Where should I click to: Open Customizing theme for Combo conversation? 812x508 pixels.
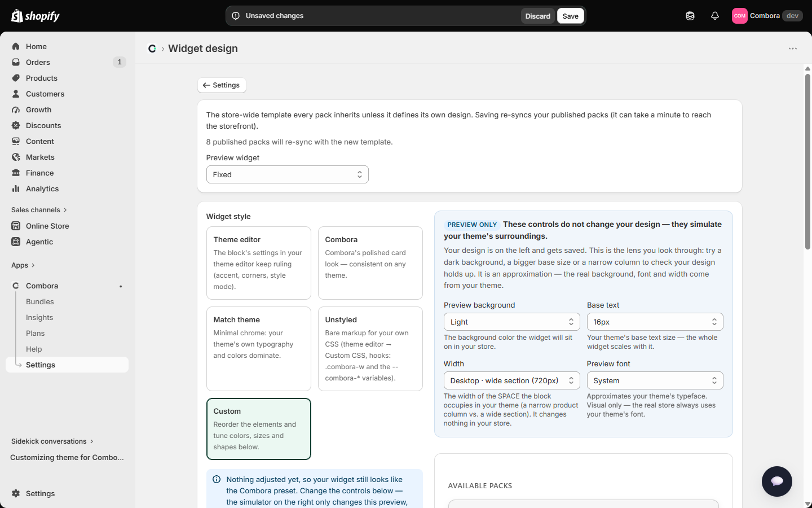tap(67, 457)
